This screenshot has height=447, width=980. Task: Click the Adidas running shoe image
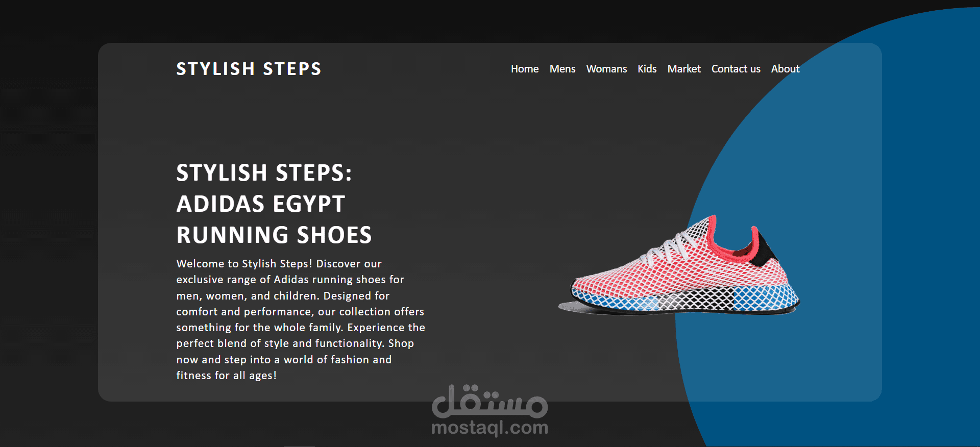pyautogui.click(x=679, y=265)
